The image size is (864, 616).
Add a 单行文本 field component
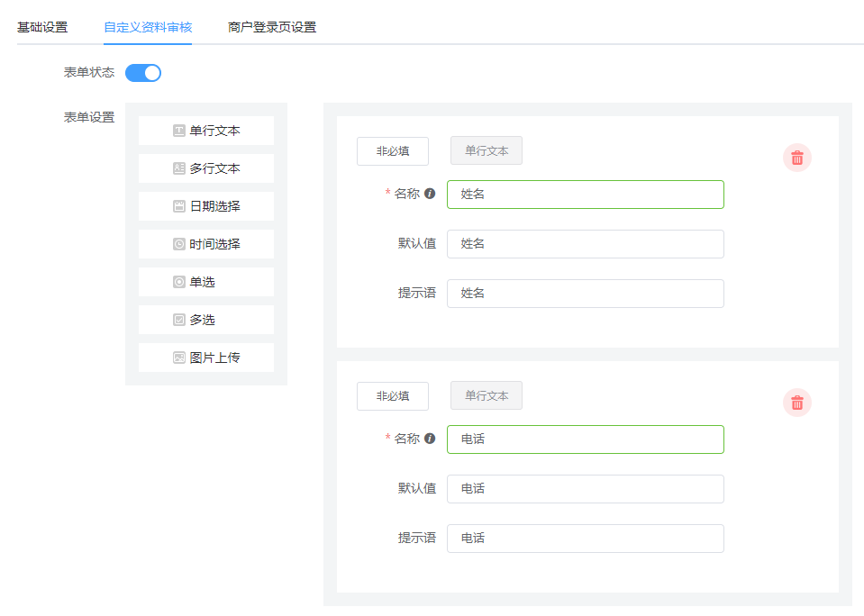point(206,131)
